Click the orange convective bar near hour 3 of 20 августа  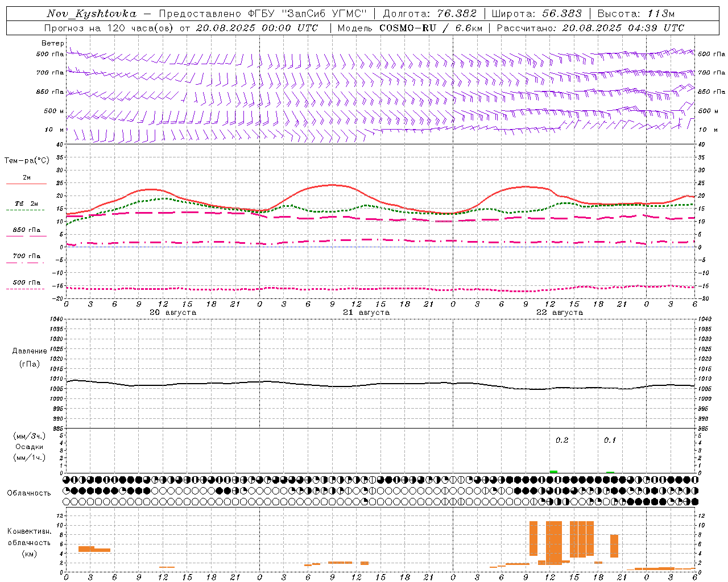(86, 549)
